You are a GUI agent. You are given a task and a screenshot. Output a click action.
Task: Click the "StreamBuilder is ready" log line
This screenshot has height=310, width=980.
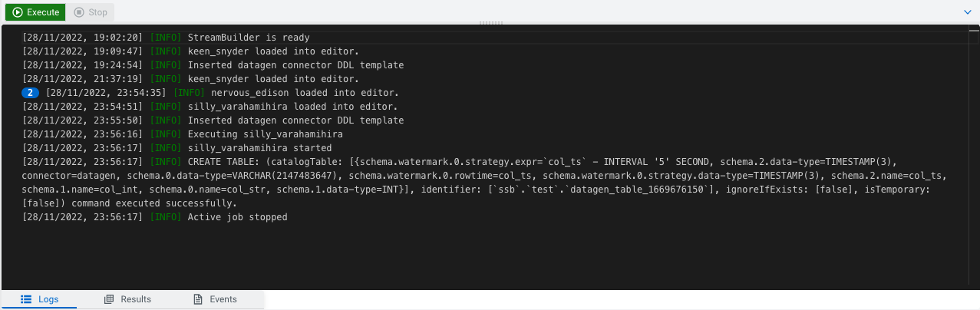coord(259,38)
